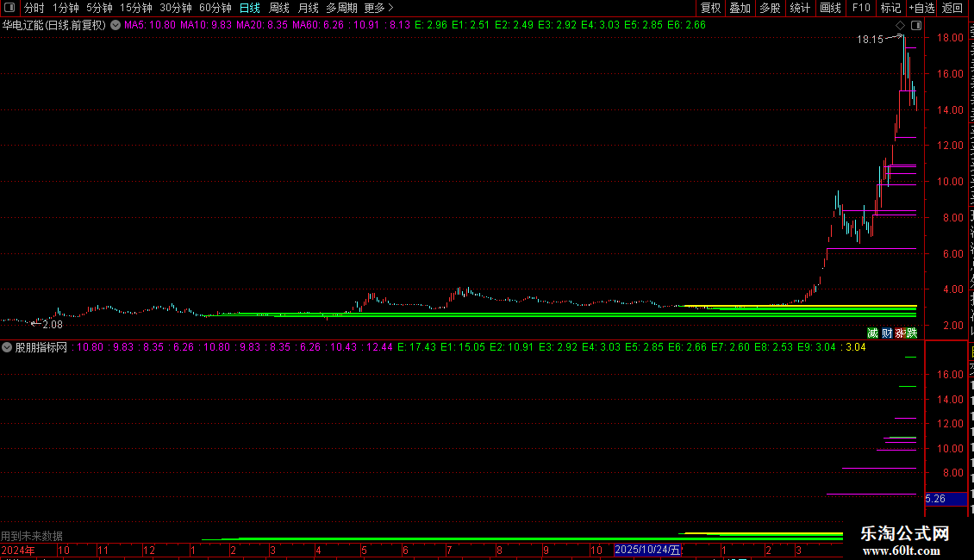Viewport: 974px width, 560px height.
Task: Select the 60分钟 period tab
Action: (x=215, y=8)
